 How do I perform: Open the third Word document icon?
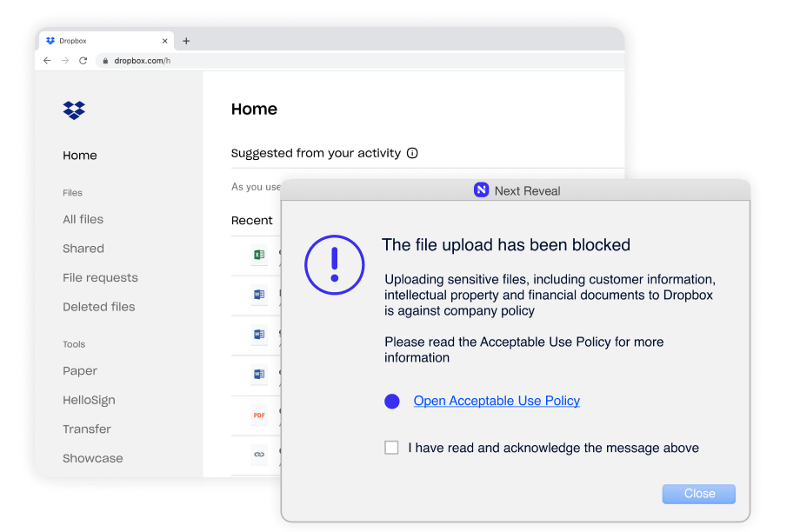point(259,374)
